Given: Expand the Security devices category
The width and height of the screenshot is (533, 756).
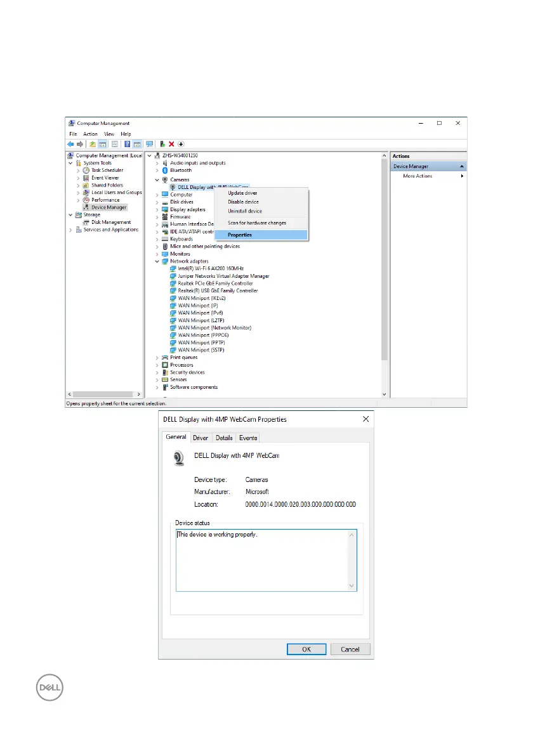Looking at the screenshot, I should coord(157,373).
